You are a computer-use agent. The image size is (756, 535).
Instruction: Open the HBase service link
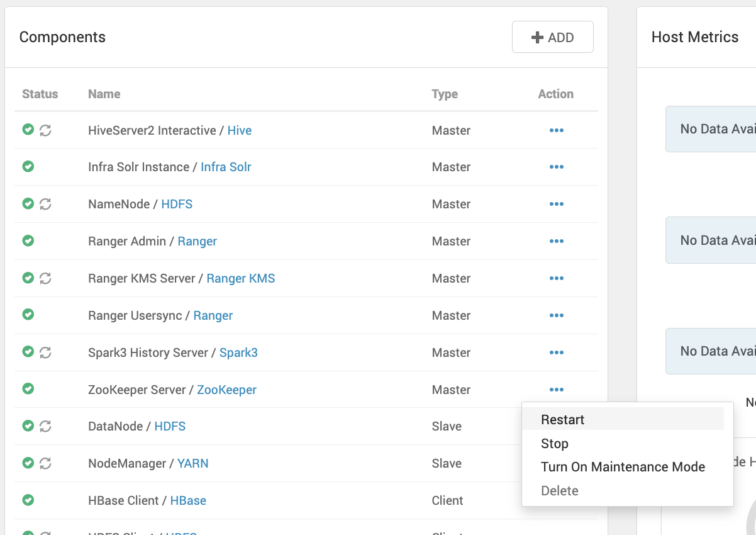(x=188, y=500)
